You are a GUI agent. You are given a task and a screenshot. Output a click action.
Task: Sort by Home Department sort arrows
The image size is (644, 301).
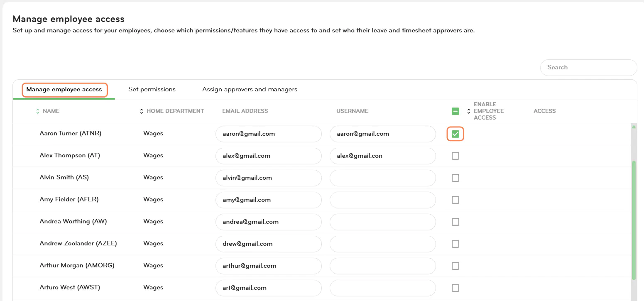[x=142, y=111]
